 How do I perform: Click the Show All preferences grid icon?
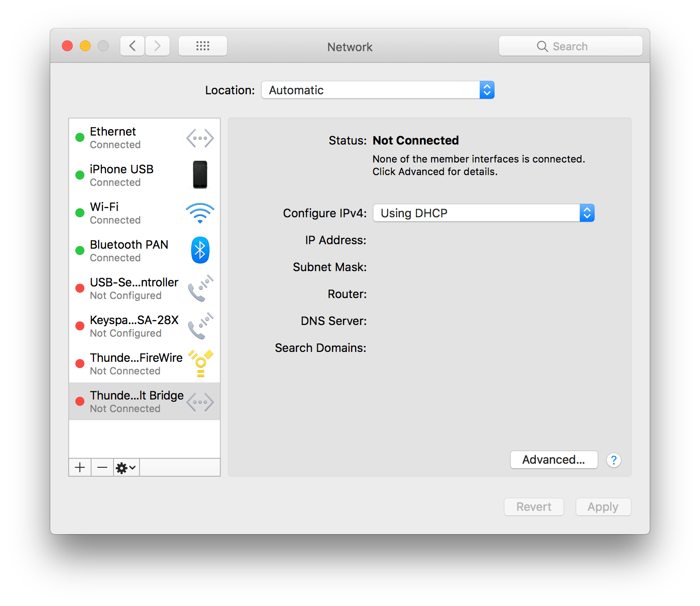202,45
